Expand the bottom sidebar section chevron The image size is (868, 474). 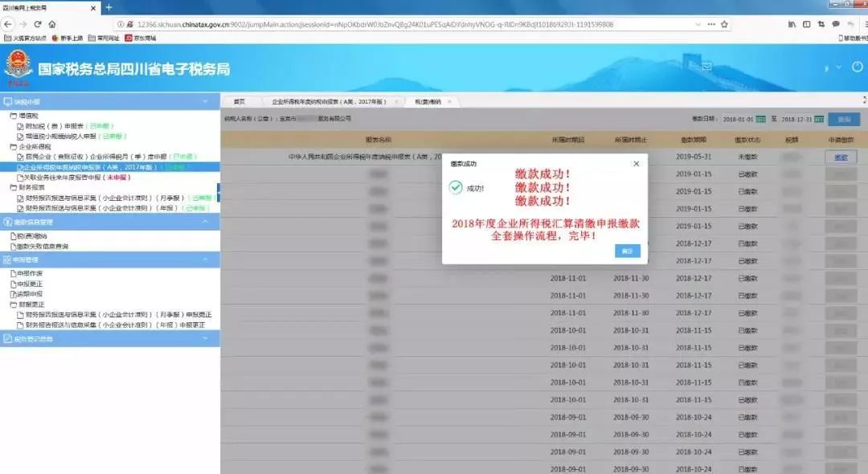tap(205, 338)
